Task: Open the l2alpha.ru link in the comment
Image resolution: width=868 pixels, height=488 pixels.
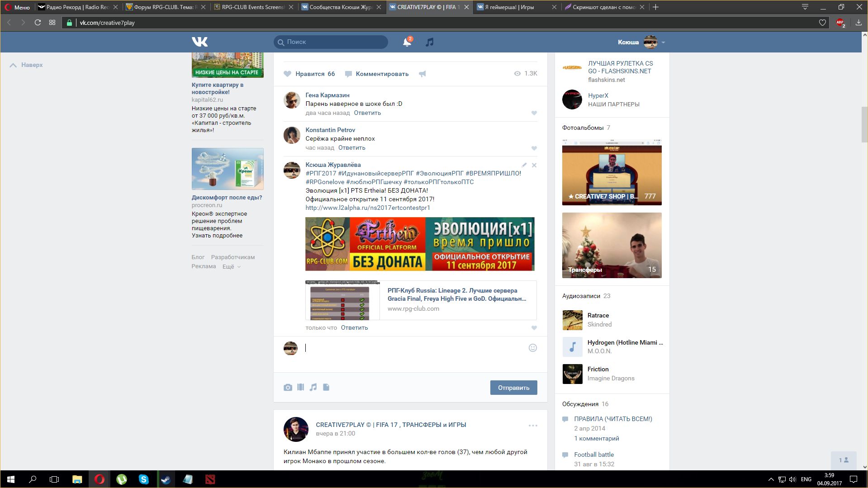Action: click(368, 208)
